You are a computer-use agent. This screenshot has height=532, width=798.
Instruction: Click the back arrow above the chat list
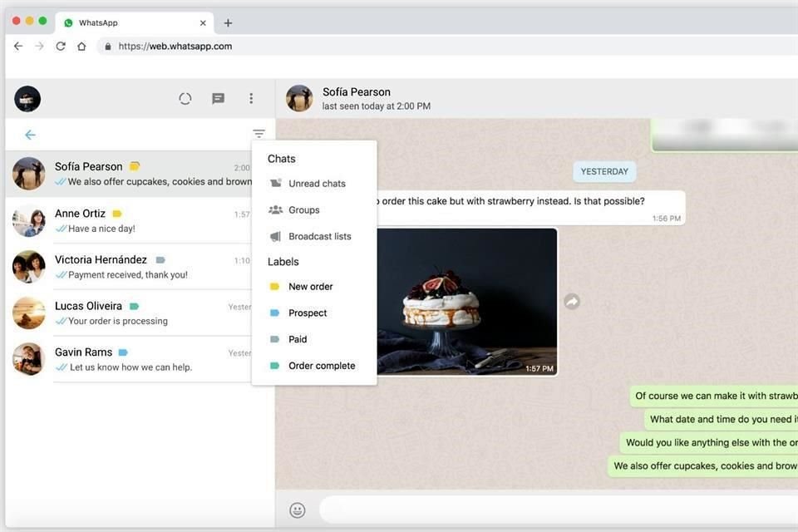(x=30, y=134)
